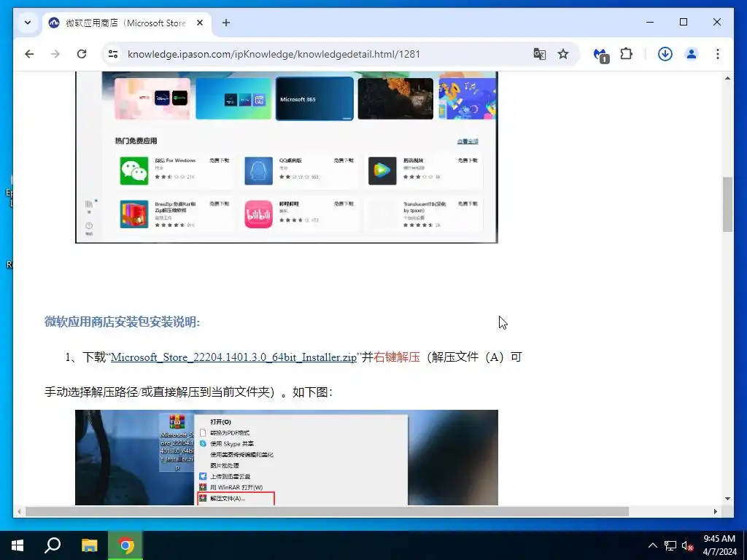The image size is (747, 560).
Task: Click the 手动选择解压路径 paragraph text
Action: click(189, 392)
